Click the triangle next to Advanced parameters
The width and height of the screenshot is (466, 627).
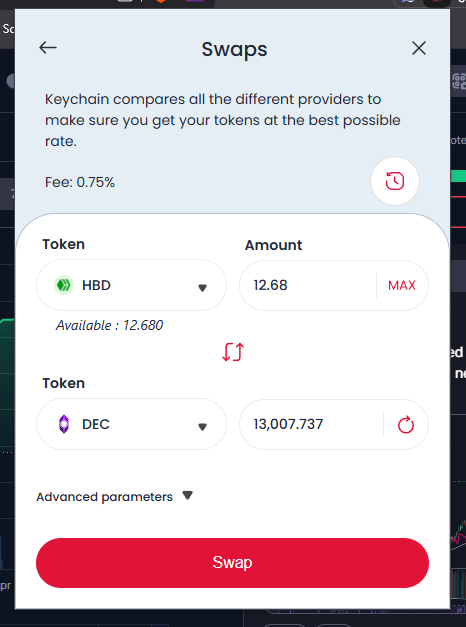tap(187, 495)
